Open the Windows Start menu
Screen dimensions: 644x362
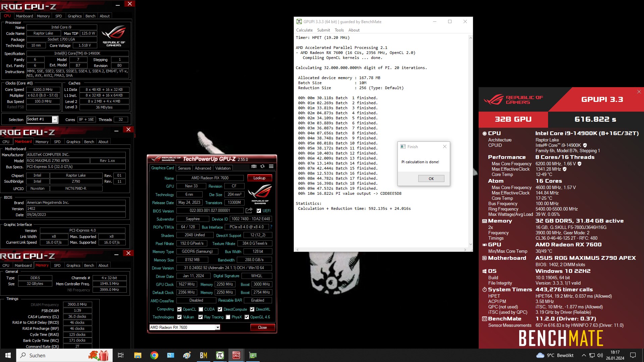point(8,355)
